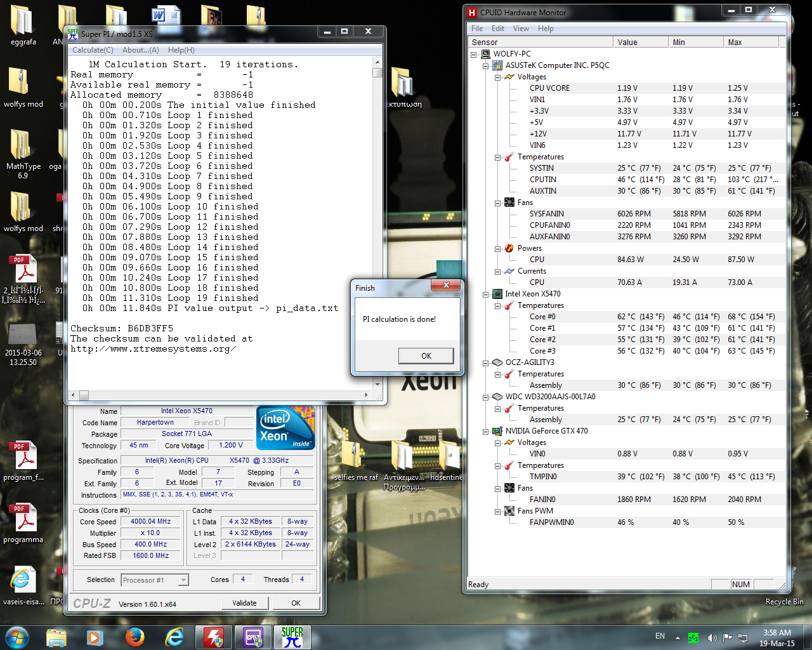Click PI value output pi_data.txt line
The height and width of the screenshot is (650, 812).
[x=210, y=308]
